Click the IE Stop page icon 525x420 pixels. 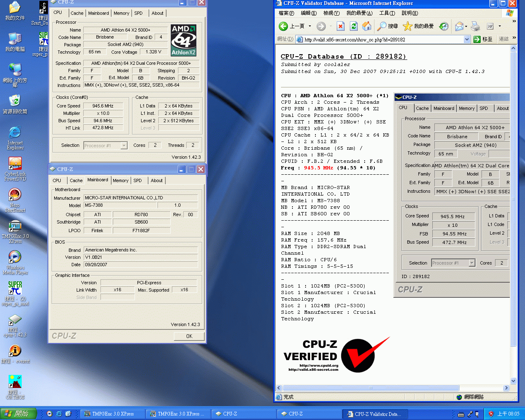pos(340,26)
